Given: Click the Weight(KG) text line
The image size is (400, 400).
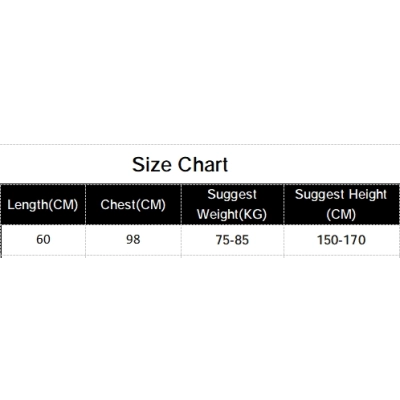Looking at the screenshot, I should (x=232, y=214).
